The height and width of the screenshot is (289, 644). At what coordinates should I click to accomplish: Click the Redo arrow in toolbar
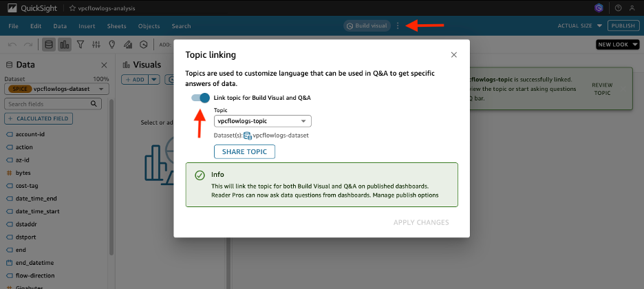pos(28,44)
